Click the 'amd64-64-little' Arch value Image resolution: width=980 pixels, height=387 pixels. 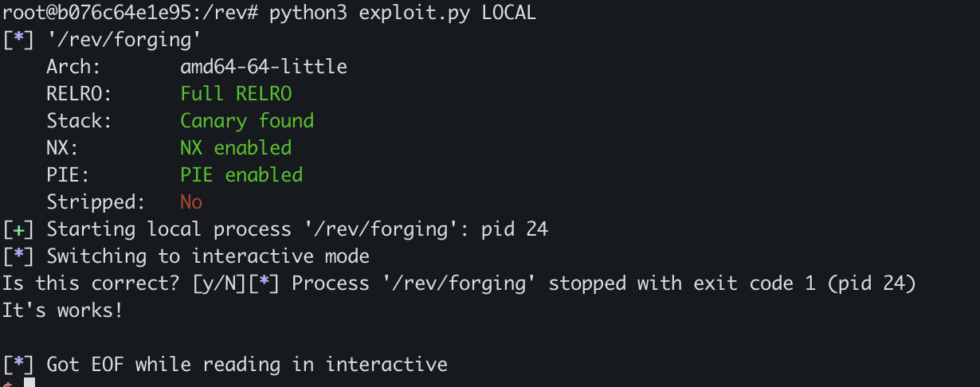264,67
